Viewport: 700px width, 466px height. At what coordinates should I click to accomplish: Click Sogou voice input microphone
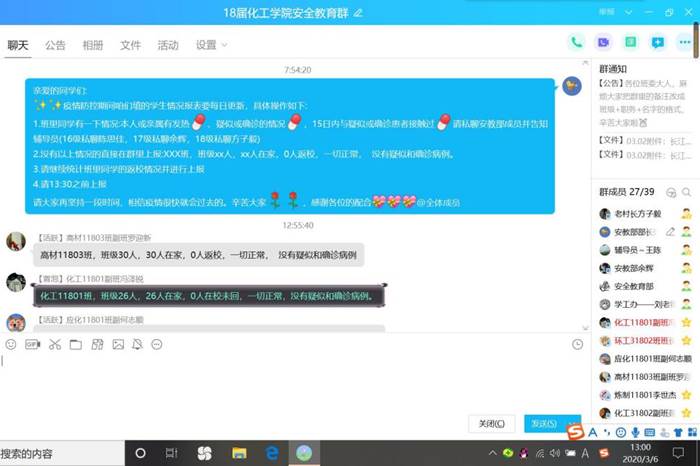(x=635, y=432)
